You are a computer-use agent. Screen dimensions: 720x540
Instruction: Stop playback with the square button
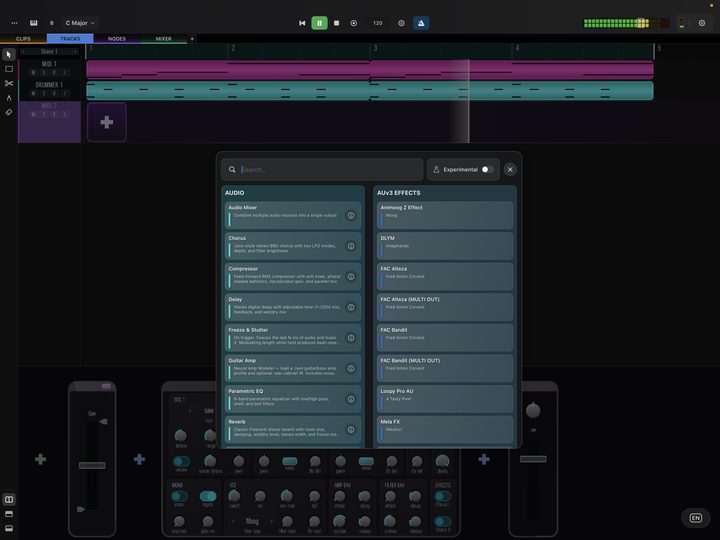337,23
